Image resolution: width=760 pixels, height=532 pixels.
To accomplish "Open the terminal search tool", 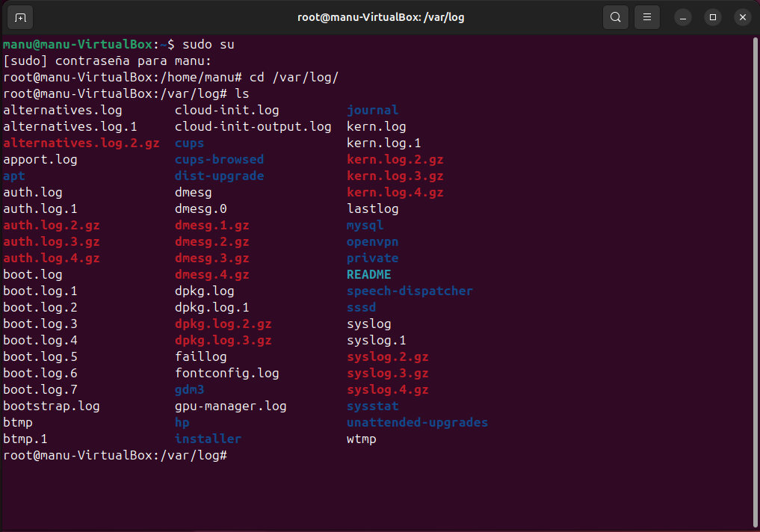I will coord(615,17).
